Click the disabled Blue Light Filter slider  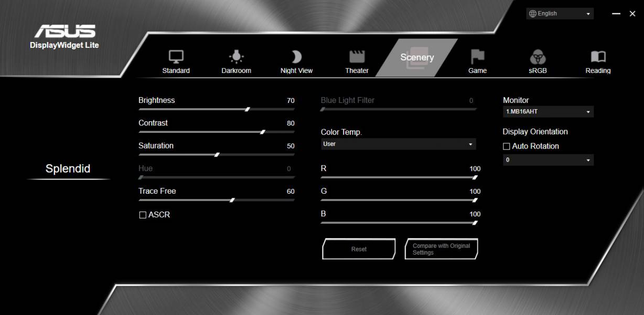(399, 109)
